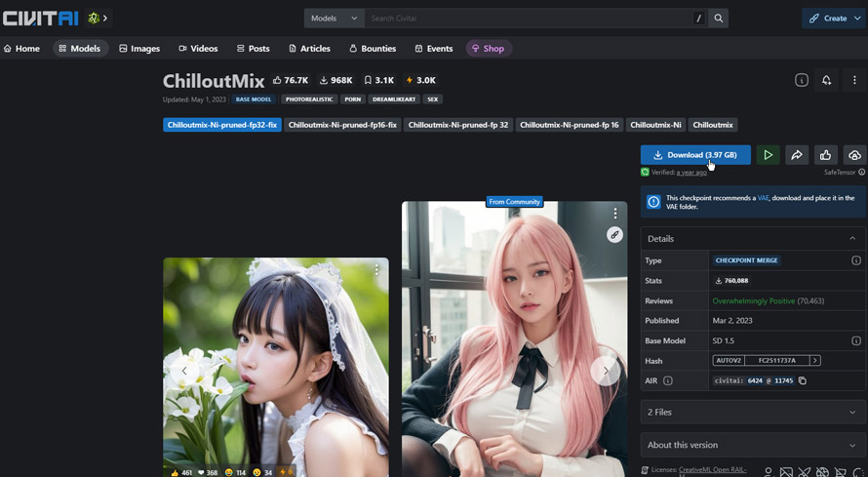Expand the Create dropdown menu
Image resolution: width=868 pixels, height=477 pixels.
(835, 19)
